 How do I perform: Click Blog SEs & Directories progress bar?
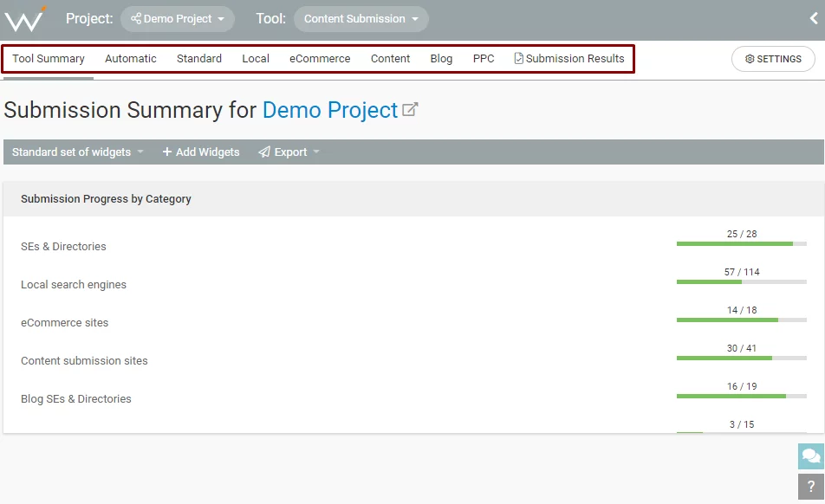[741, 397]
